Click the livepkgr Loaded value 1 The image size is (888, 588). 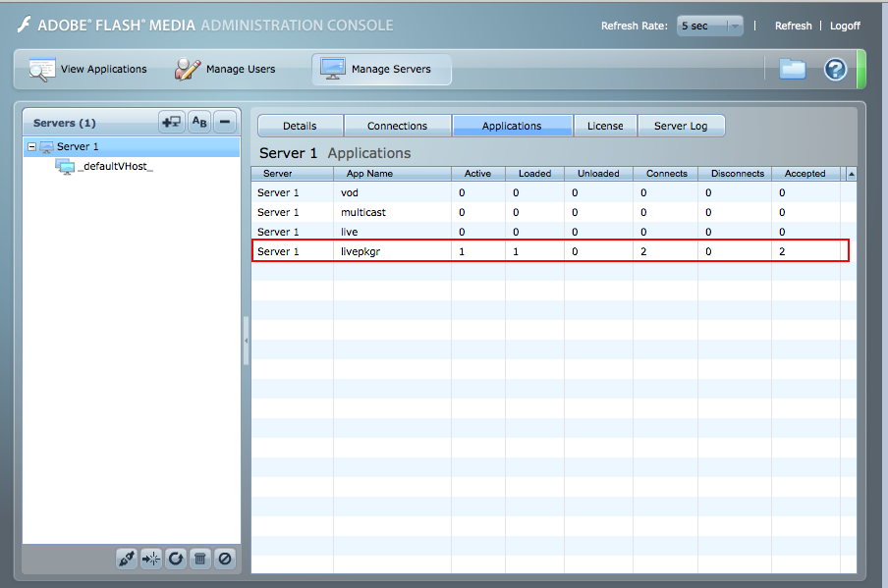click(516, 251)
